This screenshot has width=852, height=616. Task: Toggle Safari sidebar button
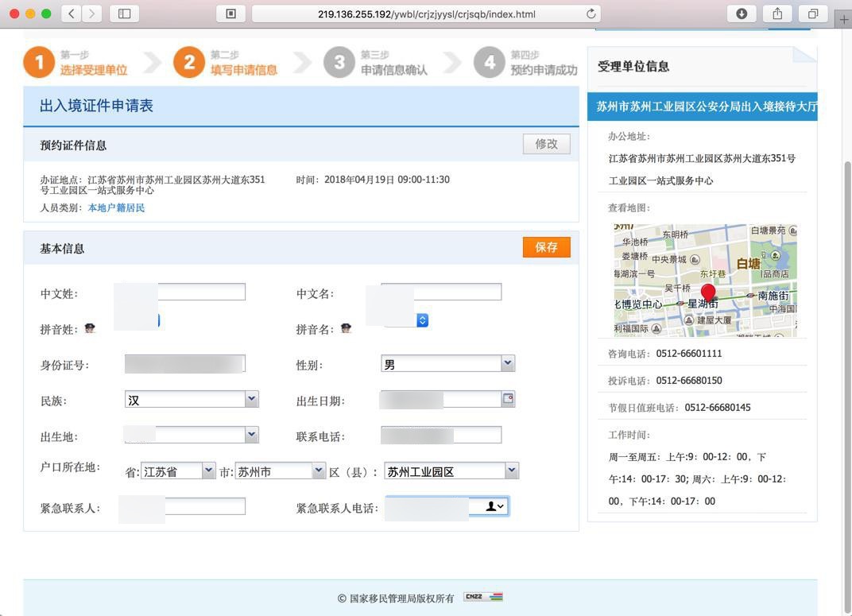point(125,14)
